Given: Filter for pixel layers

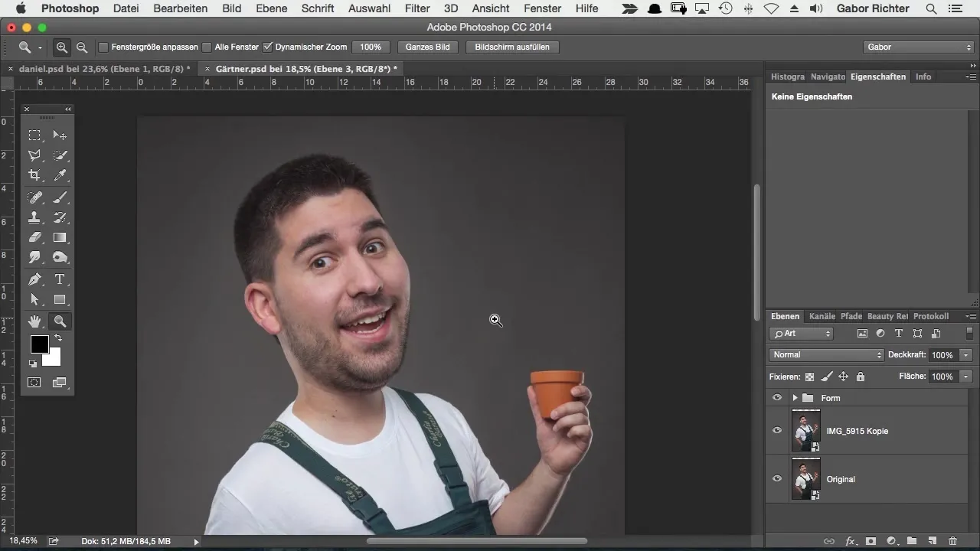Looking at the screenshot, I should coord(862,334).
